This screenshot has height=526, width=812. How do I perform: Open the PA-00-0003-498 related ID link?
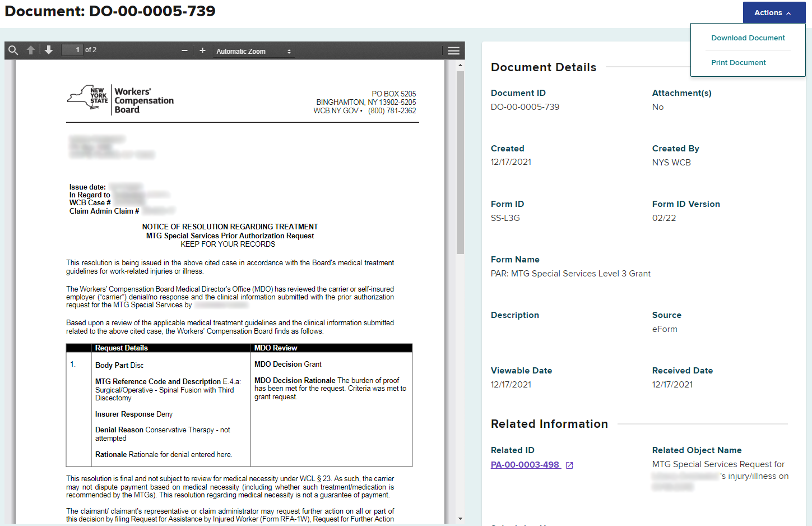tap(525, 465)
